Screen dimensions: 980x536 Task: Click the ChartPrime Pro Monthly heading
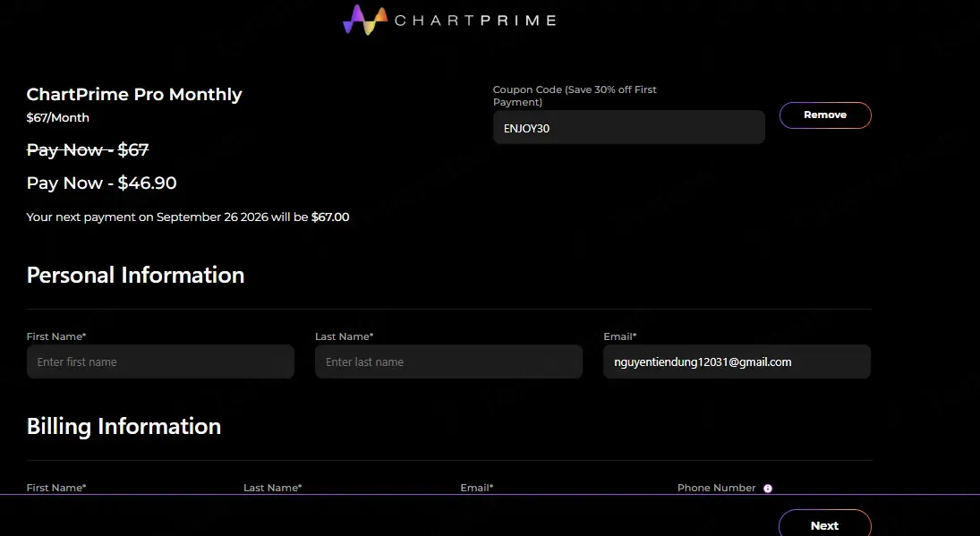(x=134, y=94)
